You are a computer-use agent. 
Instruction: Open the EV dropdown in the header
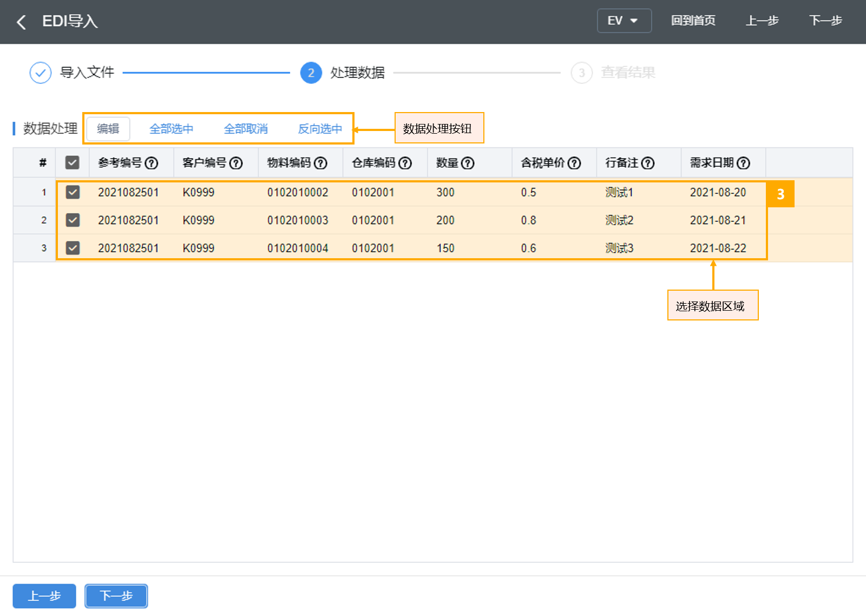(x=624, y=21)
